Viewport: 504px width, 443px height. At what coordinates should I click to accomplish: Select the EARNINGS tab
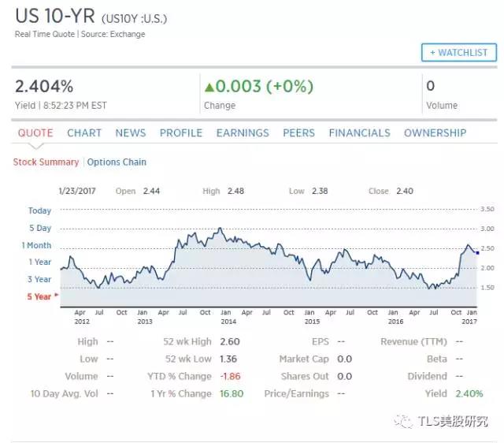coord(243,133)
